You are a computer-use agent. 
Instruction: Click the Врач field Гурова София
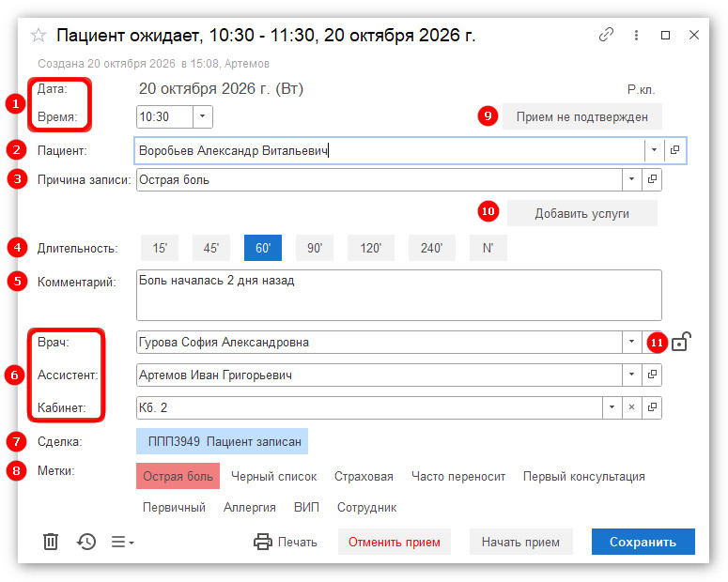(x=379, y=342)
